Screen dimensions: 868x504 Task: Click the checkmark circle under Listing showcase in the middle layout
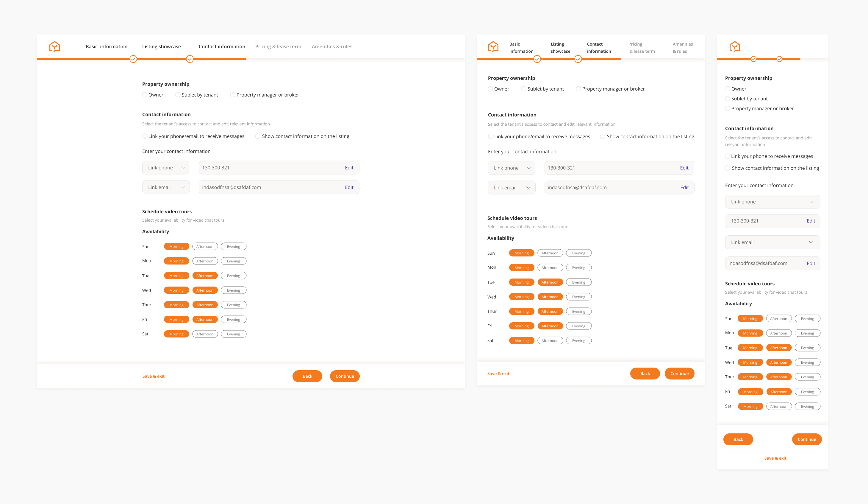(x=578, y=59)
